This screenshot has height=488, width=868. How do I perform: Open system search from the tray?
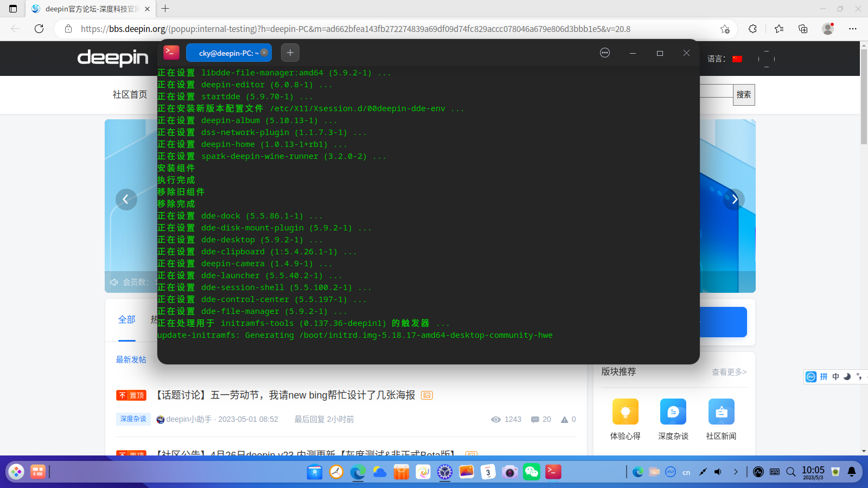tap(790, 471)
